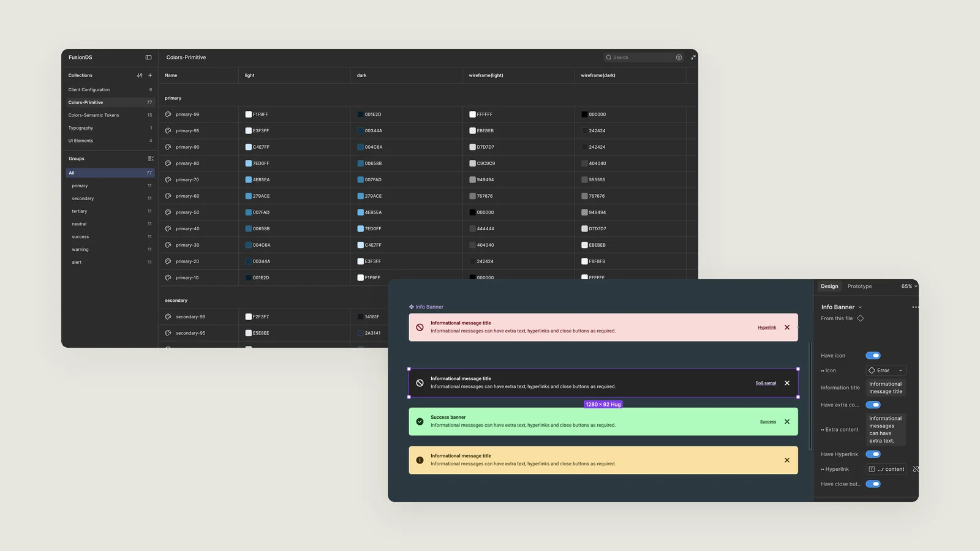
Task: Click the detach icon beside Hyperlink property
Action: [x=916, y=469]
